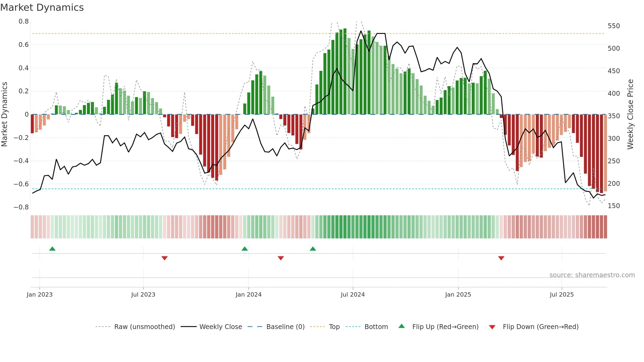Select the first green flip-up marker near Jan 2023
This screenshot has height=362, width=644.
coord(52,249)
